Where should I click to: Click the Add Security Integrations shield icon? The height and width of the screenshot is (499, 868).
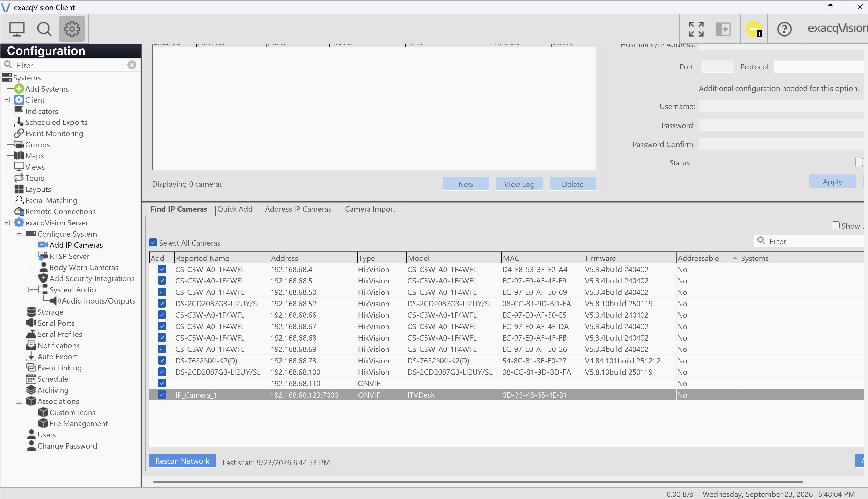coord(43,278)
